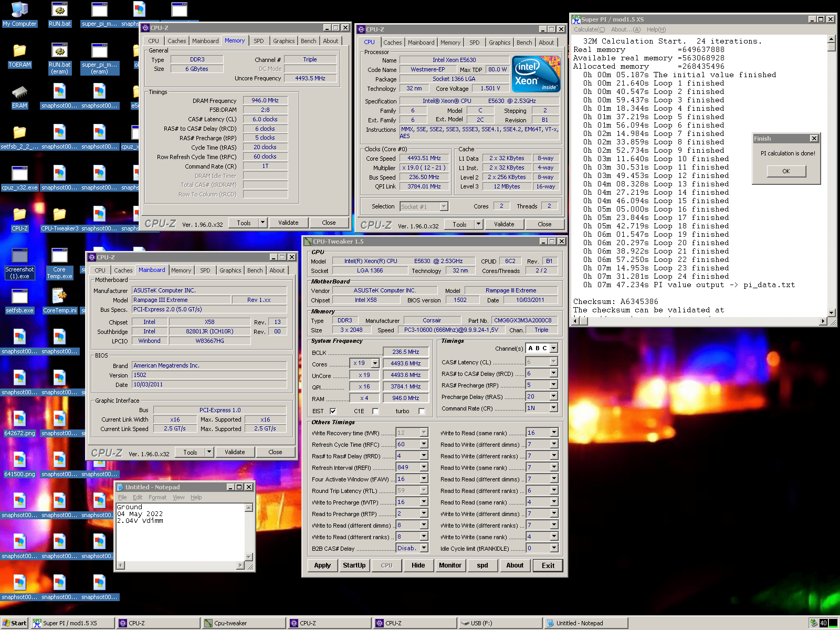Open the Core Temp.exe desktop icon

(x=59, y=256)
